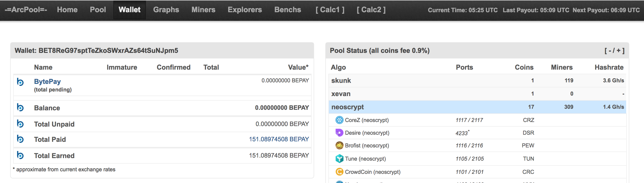Viewport: 644px width, 183px height.
Task: Click the Balance value 0.00000000 BEPAY
Action: tap(282, 108)
